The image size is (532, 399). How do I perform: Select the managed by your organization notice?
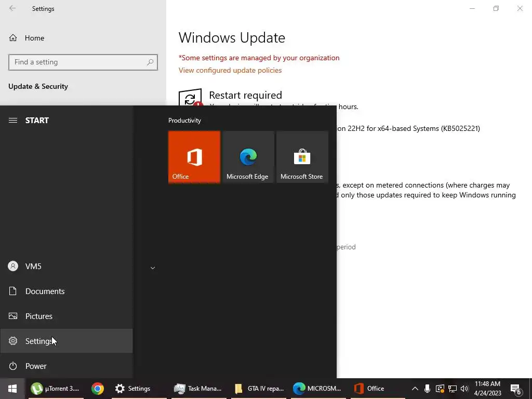pyautogui.click(x=259, y=58)
